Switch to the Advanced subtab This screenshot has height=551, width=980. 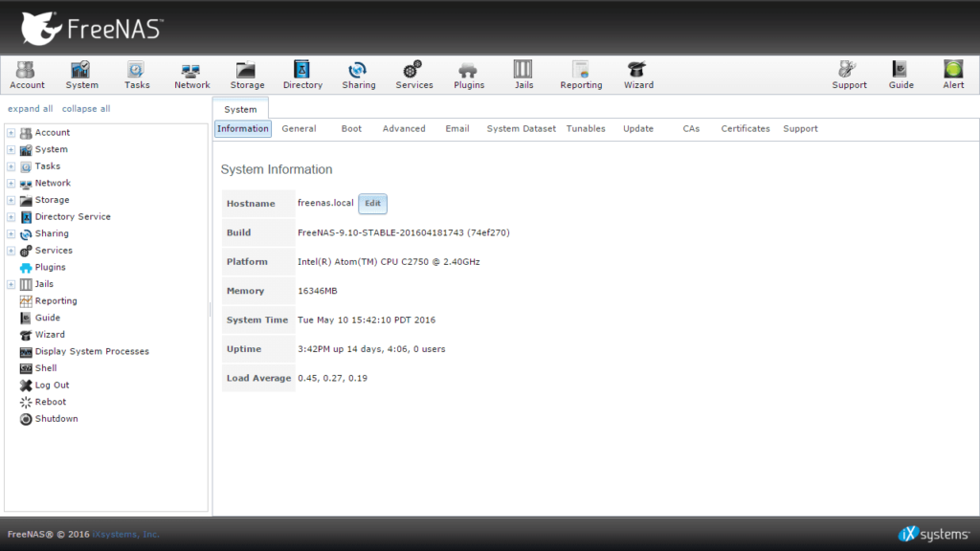pyautogui.click(x=404, y=129)
